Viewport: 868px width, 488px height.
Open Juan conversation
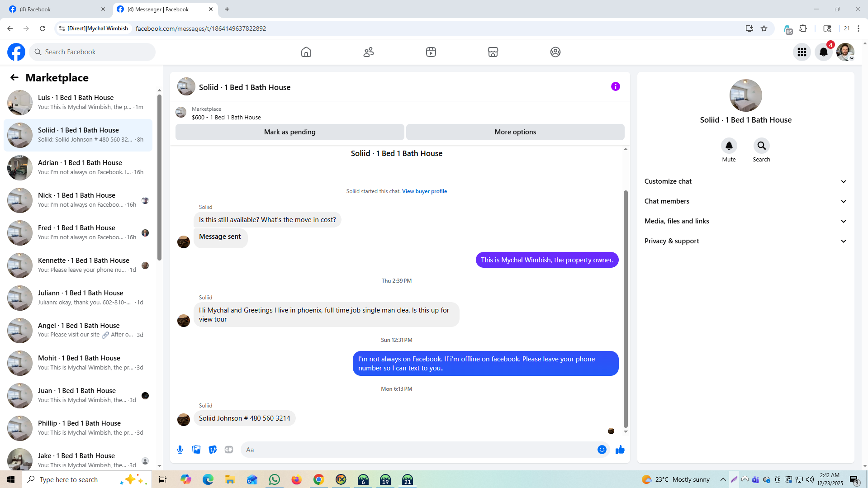(x=78, y=396)
